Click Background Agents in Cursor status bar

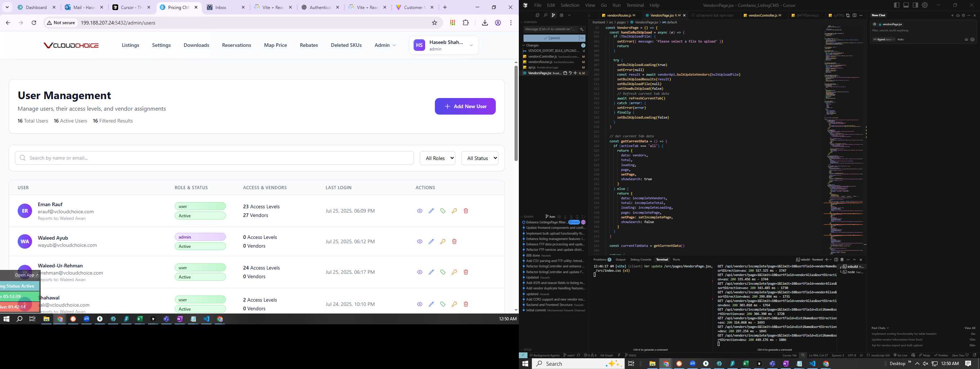(x=544, y=355)
